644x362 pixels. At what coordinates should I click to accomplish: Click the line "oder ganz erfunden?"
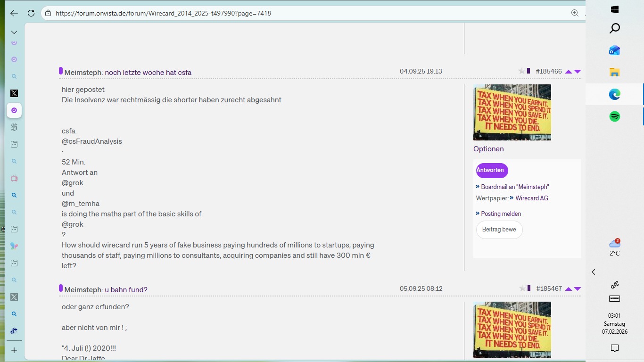[95, 307]
